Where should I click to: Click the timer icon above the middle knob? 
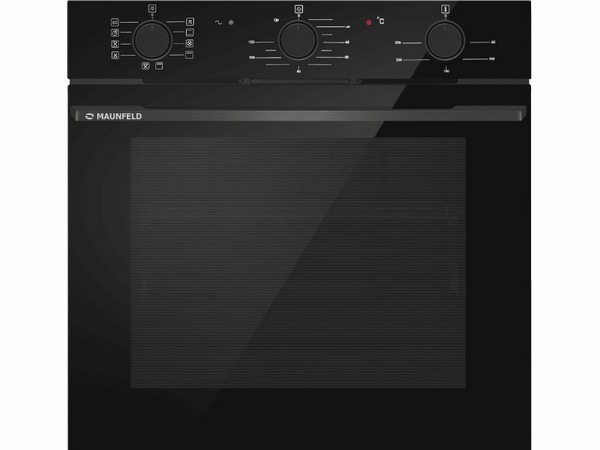click(x=298, y=9)
